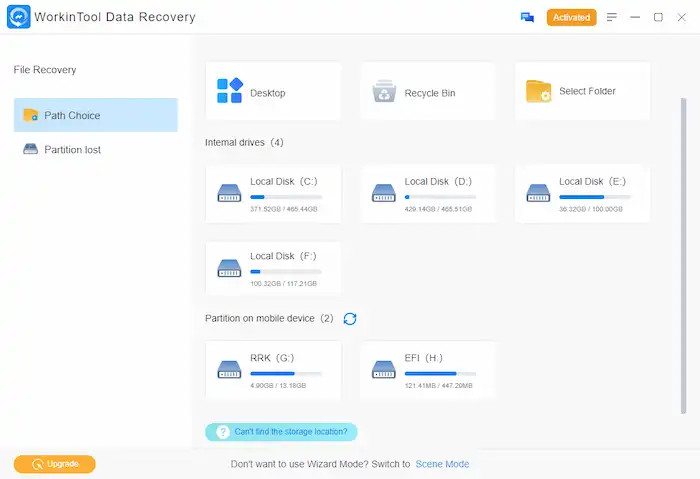Switch to Scene Mode link
This screenshot has height=479, width=700.
(x=442, y=464)
